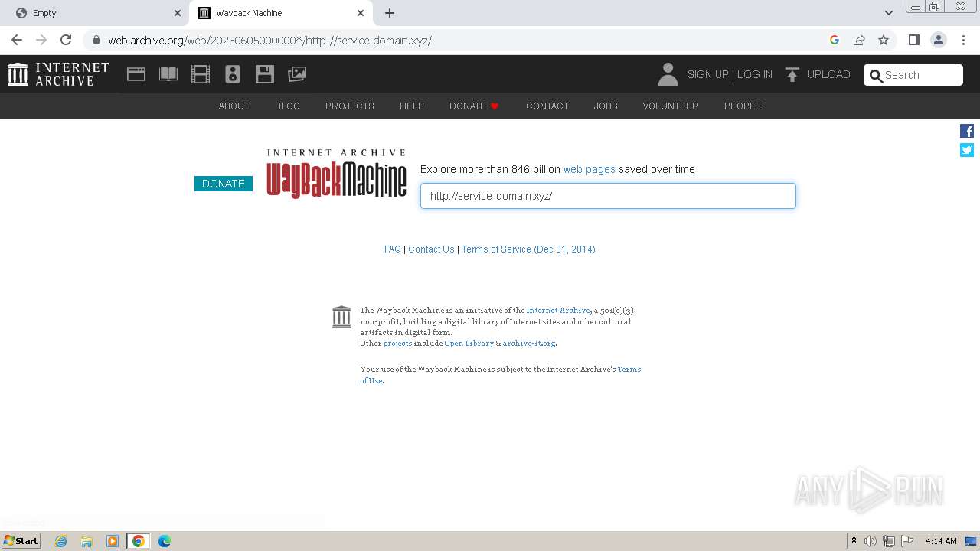Viewport: 980px width, 551px height.
Task: Click the search magnifier icon
Action: click(877, 75)
